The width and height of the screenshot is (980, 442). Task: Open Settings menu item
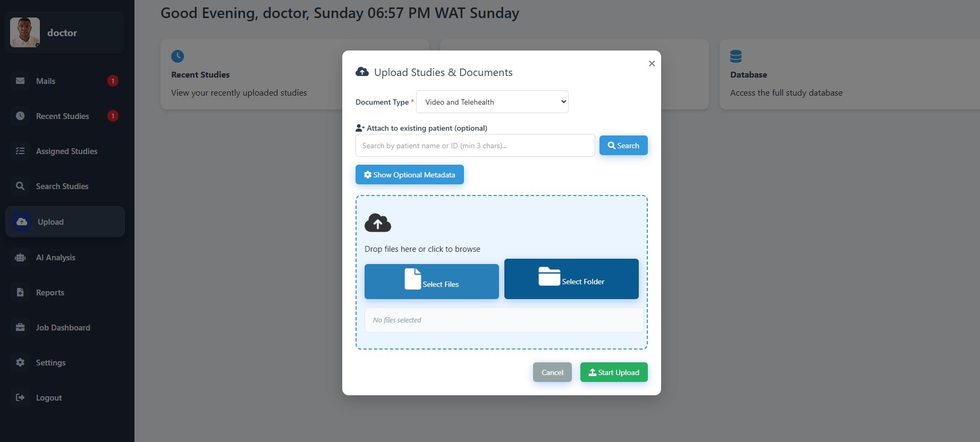click(65, 362)
